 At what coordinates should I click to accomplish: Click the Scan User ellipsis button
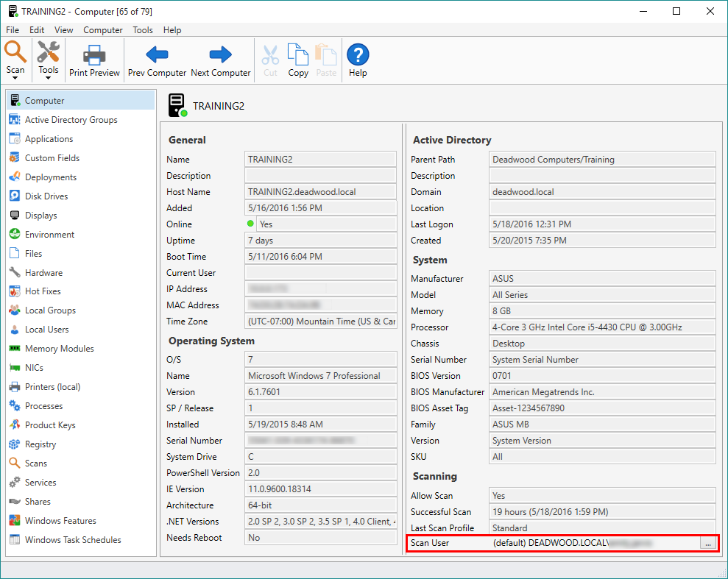(707, 543)
